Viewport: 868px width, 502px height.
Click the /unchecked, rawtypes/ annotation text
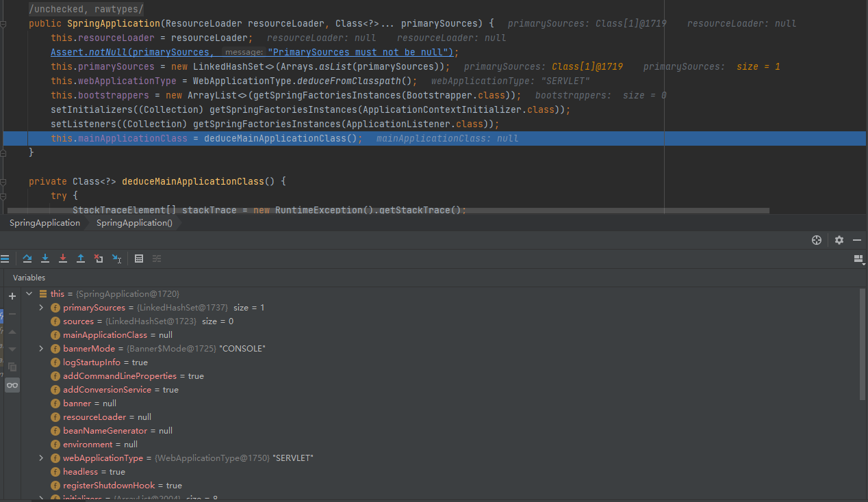pyautogui.click(x=86, y=10)
